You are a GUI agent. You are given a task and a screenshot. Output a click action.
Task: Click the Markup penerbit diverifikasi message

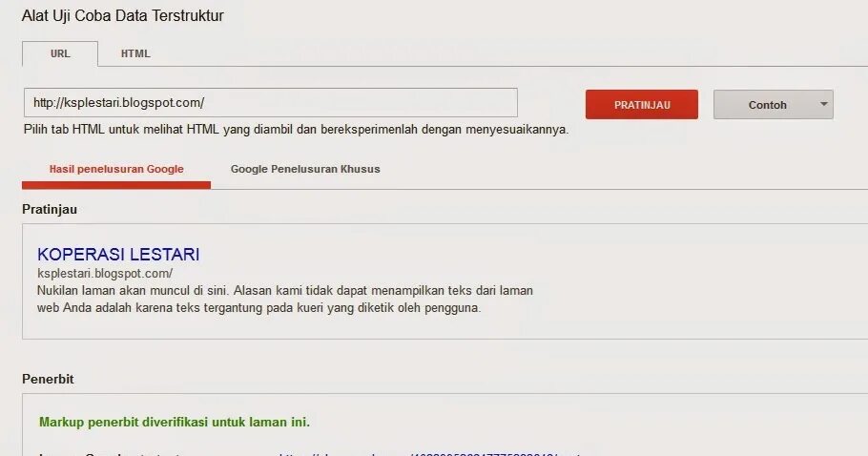(175, 423)
